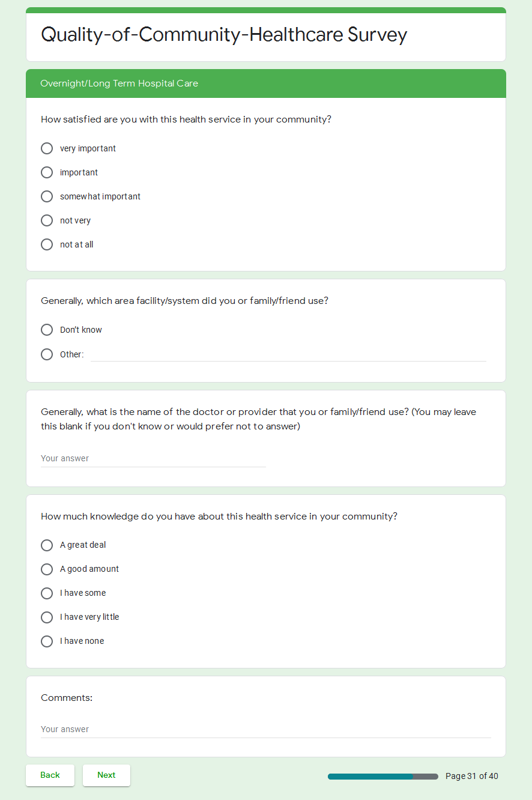Click the 'Page 31 of 40' indicator

[471, 776]
